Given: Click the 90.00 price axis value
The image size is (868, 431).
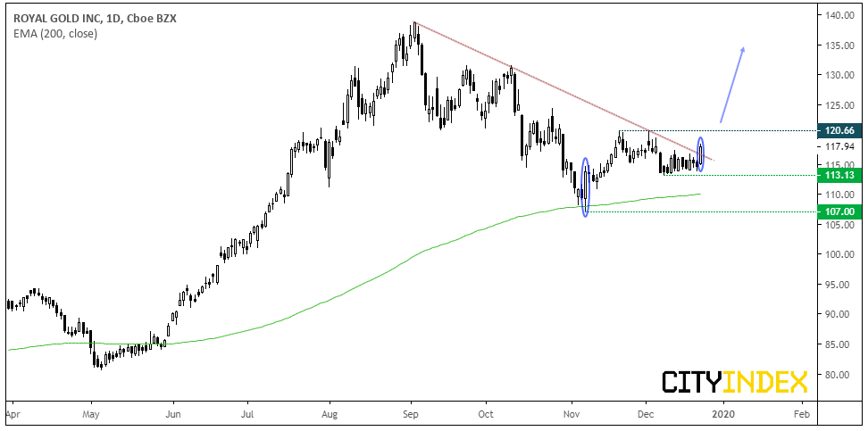Looking at the screenshot, I should (839, 314).
